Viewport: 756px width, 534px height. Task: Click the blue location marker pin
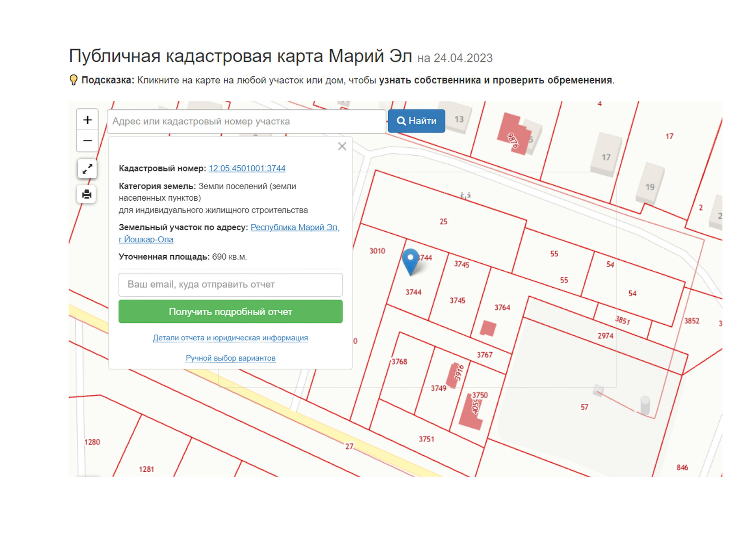click(410, 260)
